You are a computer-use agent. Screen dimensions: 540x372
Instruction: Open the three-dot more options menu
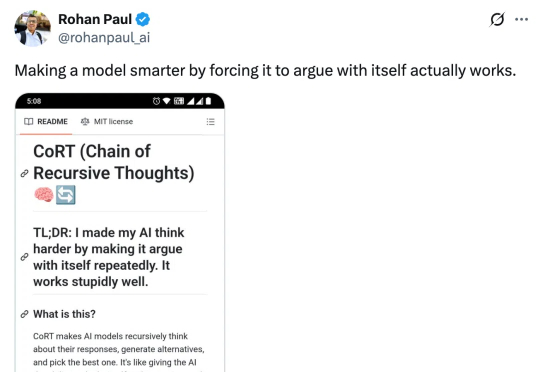pyautogui.click(x=521, y=19)
